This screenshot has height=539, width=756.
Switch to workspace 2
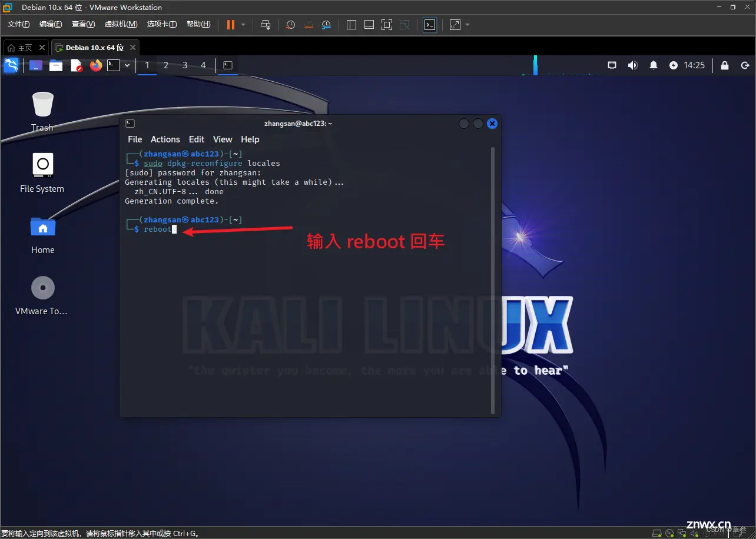pos(166,65)
